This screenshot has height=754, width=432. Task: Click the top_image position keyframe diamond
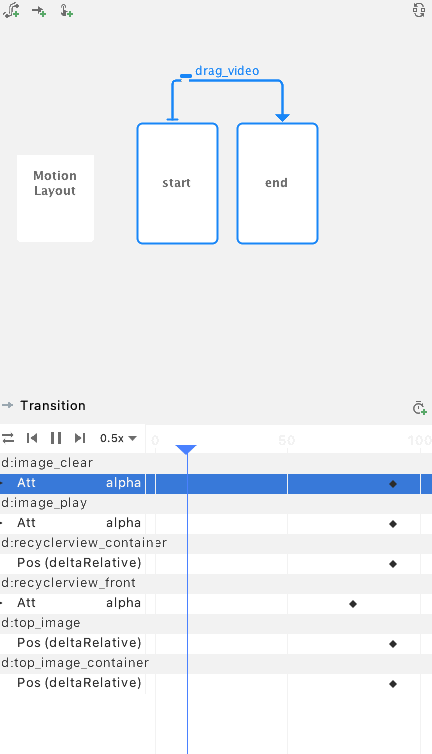(393, 643)
